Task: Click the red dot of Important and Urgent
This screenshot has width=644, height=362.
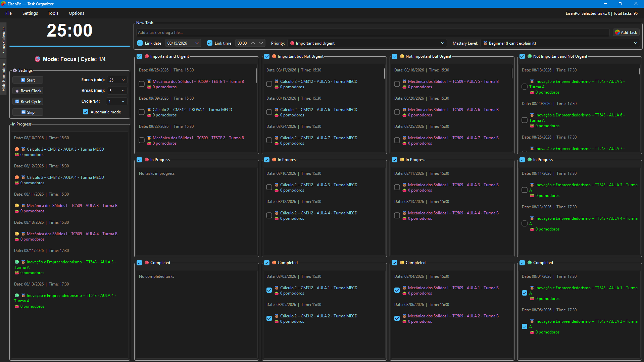Action: pos(147,56)
